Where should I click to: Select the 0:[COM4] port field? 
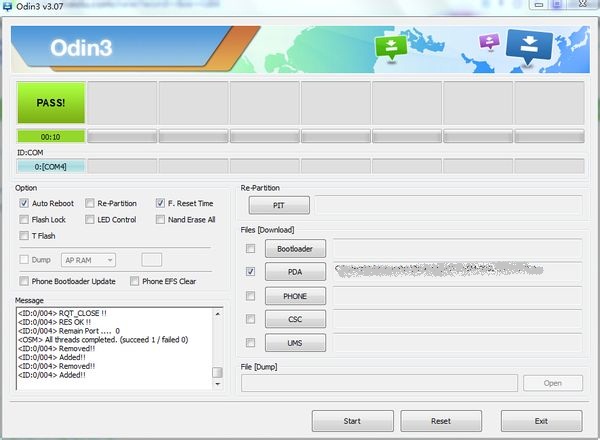[51, 166]
